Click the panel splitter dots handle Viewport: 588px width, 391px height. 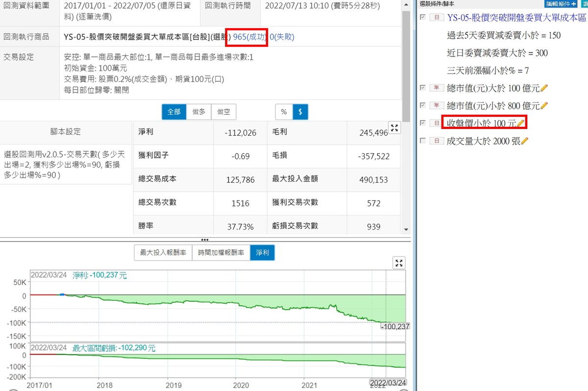205,240
